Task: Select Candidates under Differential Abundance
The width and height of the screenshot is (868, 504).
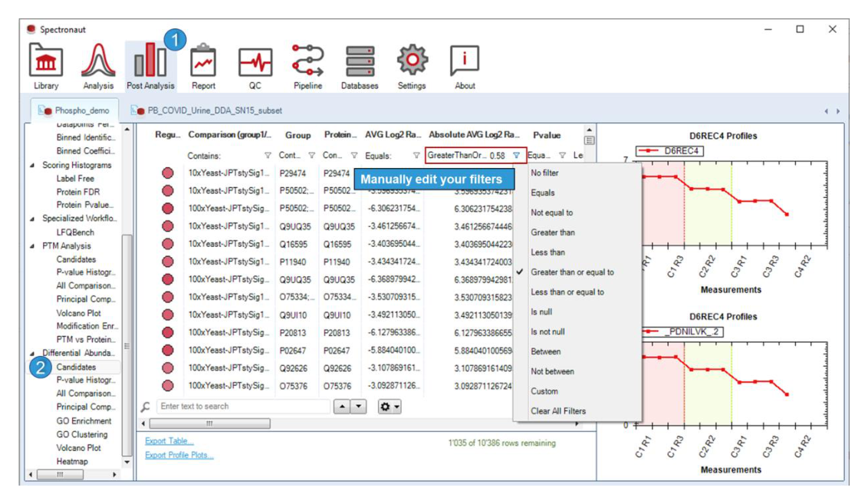Action: tap(76, 367)
